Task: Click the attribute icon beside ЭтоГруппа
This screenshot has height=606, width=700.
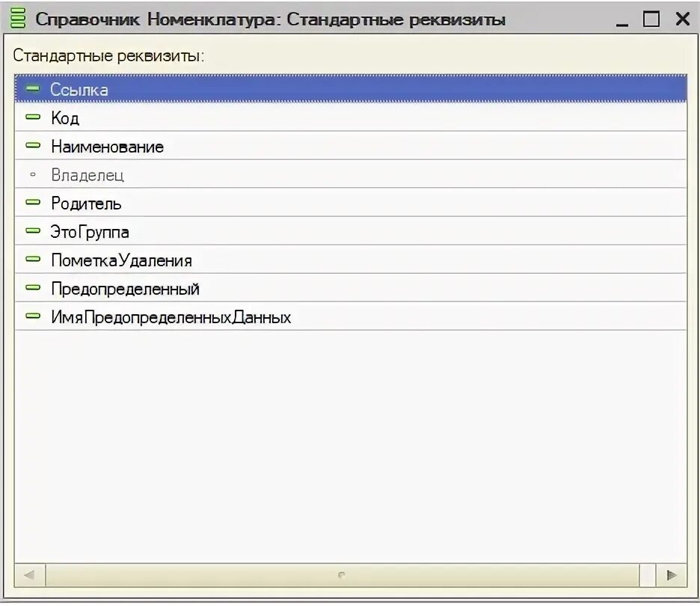Action: [33, 231]
